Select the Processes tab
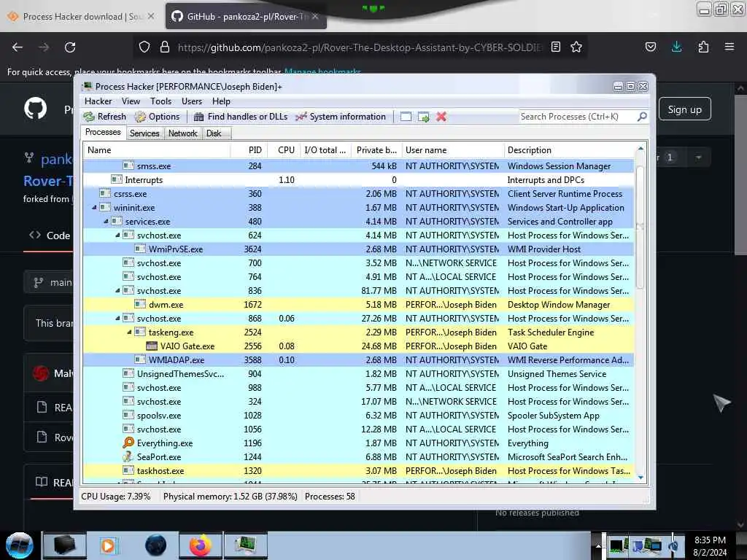The height and width of the screenshot is (560, 747). coord(103,133)
